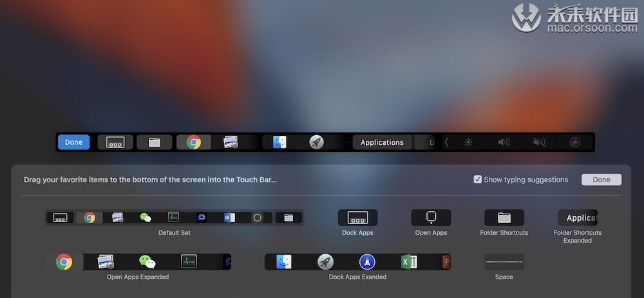The width and height of the screenshot is (644, 298).
Task: Click the gray Done button in customization panel
Action: (x=601, y=180)
